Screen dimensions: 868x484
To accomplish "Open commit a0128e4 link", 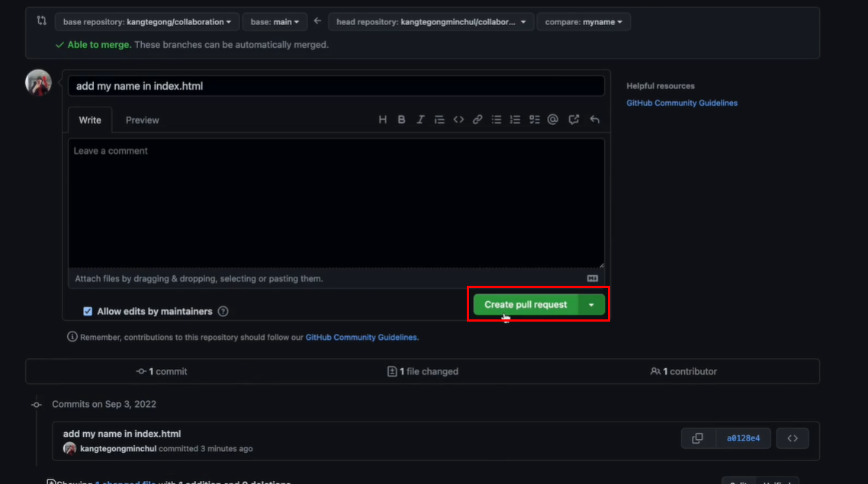I will click(x=743, y=438).
